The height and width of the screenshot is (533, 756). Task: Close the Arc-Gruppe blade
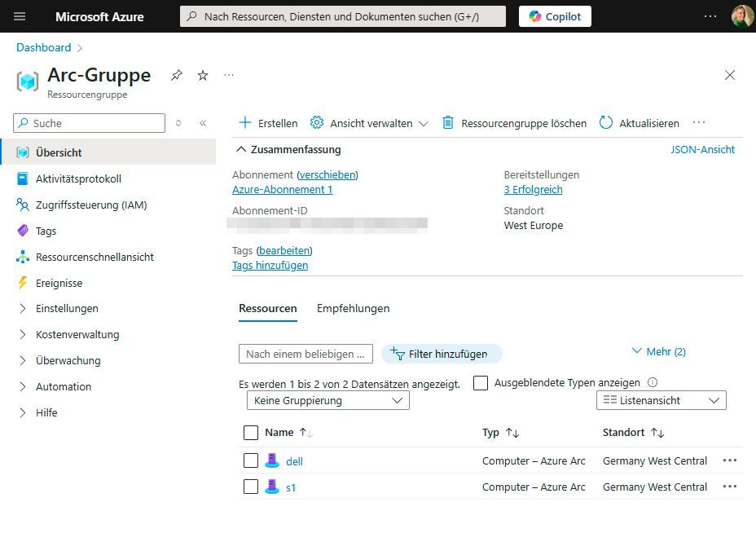(730, 75)
